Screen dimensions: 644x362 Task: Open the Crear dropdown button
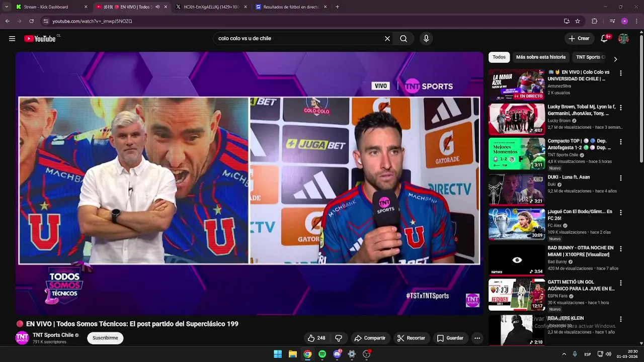coord(579,39)
